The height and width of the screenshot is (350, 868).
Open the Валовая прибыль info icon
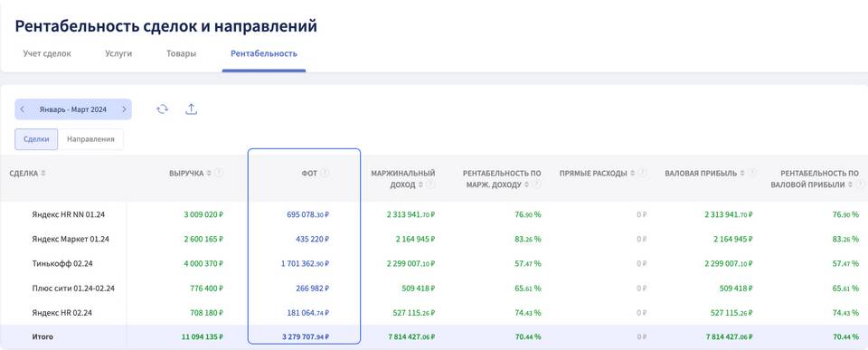coord(752,174)
